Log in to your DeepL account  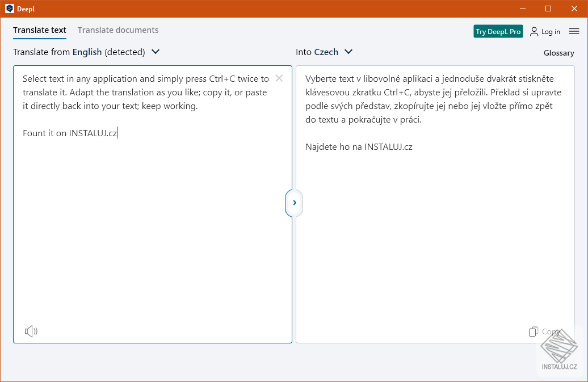point(548,31)
